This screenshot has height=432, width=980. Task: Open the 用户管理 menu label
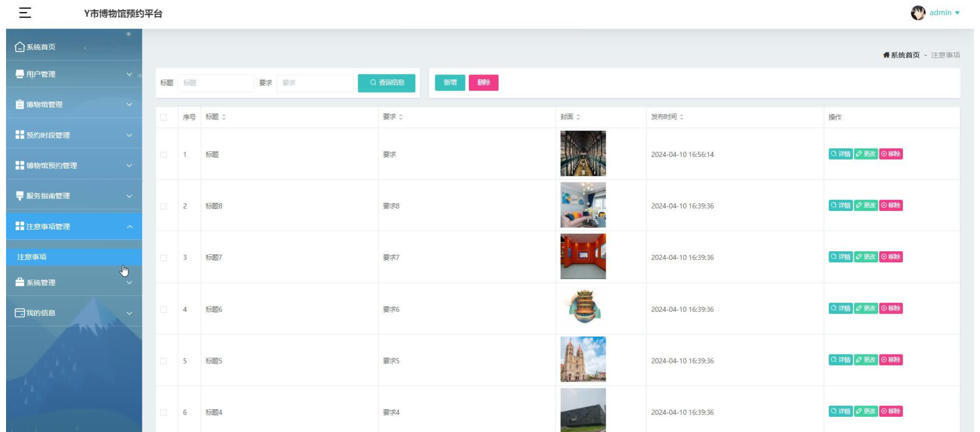pyautogui.click(x=41, y=74)
